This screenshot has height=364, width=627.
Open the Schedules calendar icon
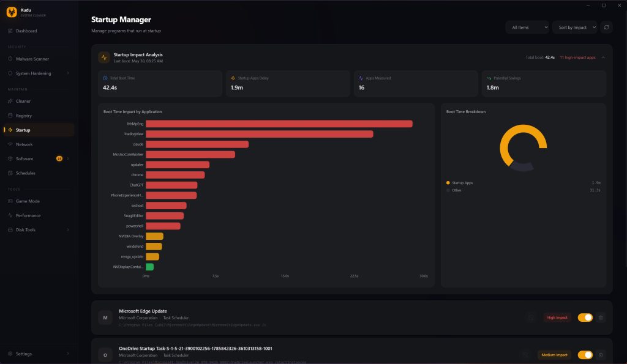point(10,173)
